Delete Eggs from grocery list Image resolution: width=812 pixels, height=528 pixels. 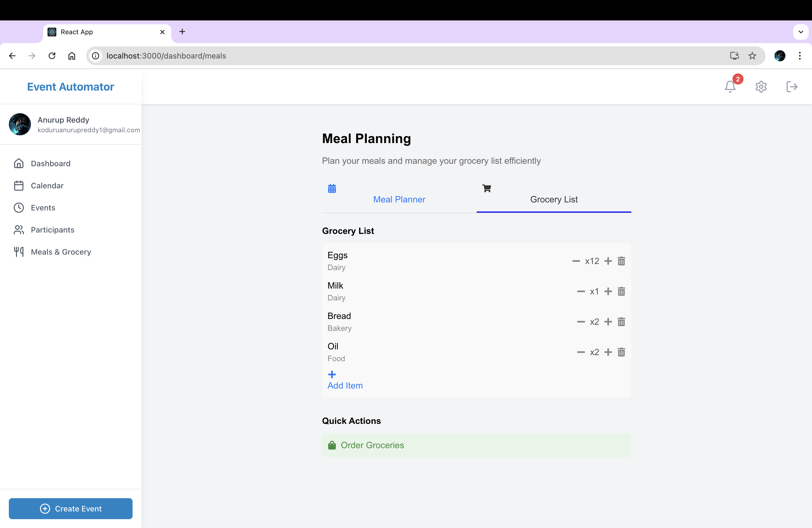click(621, 261)
